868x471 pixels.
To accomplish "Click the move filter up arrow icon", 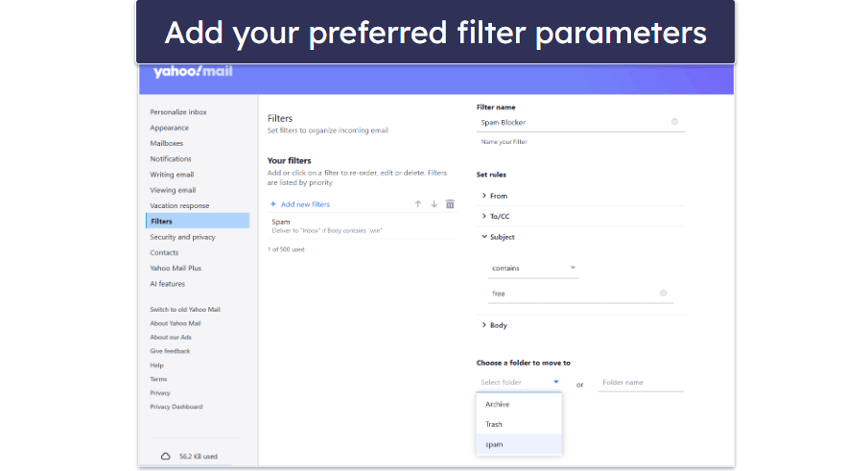I will pyautogui.click(x=418, y=204).
